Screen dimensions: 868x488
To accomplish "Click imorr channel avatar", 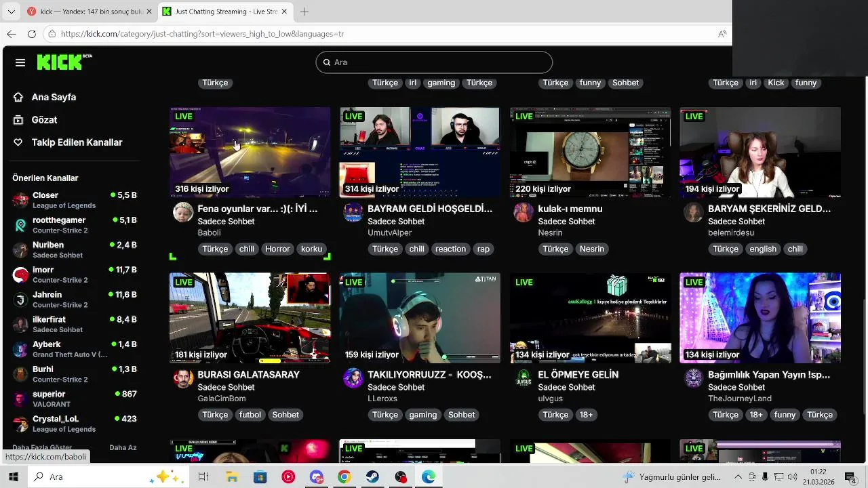I will click(21, 274).
